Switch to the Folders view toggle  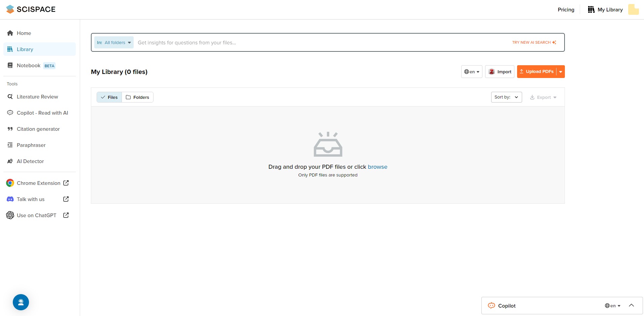(137, 97)
